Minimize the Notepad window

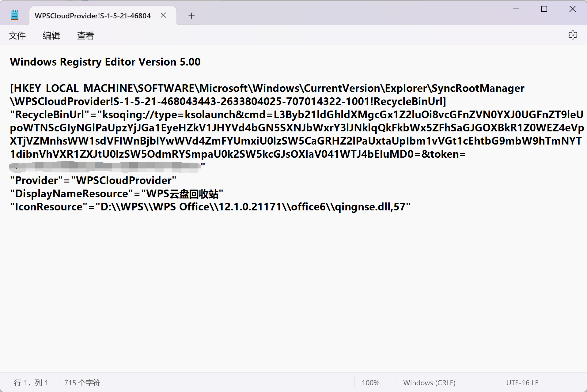click(x=516, y=9)
